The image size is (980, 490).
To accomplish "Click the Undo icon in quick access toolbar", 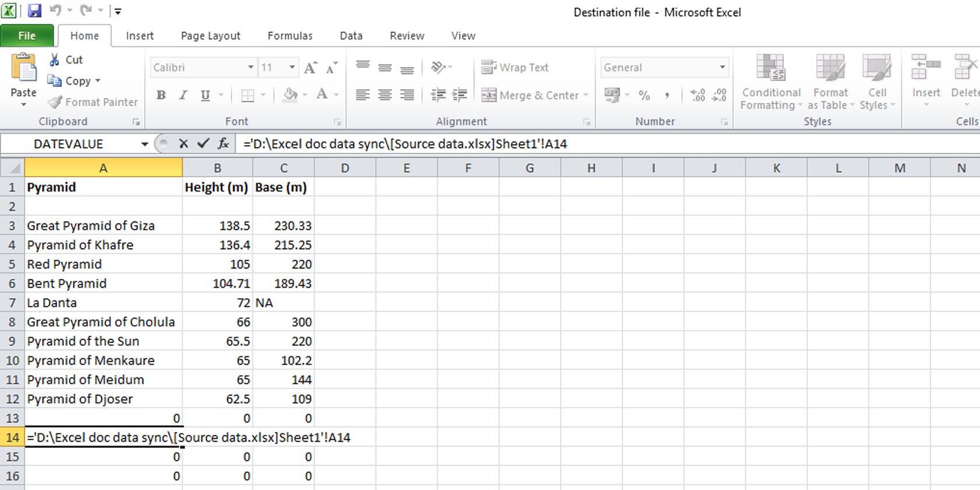I will click(55, 10).
